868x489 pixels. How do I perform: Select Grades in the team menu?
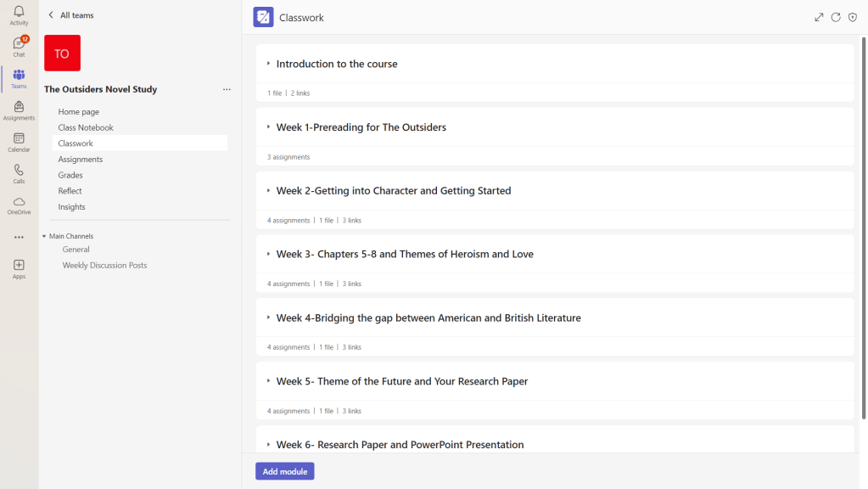(x=70, y=175)
